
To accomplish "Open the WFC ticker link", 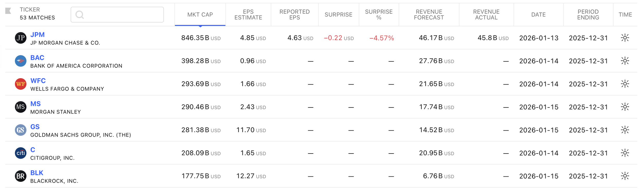I will (x=38, y=81).
